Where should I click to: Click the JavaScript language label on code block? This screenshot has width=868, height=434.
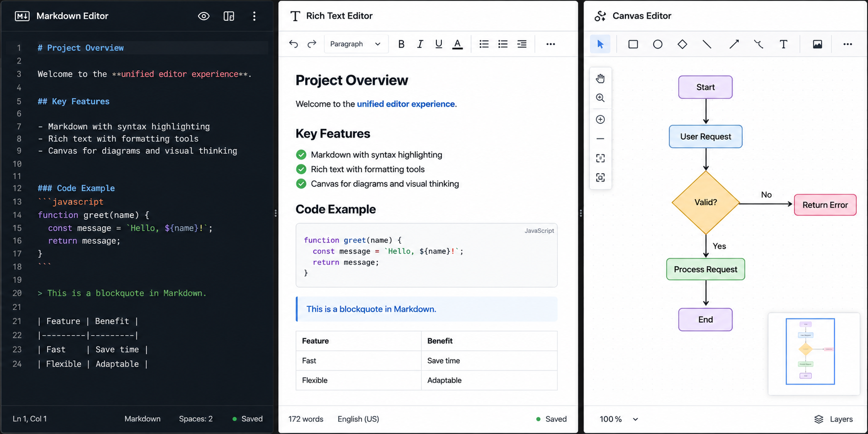click(539, 231)
